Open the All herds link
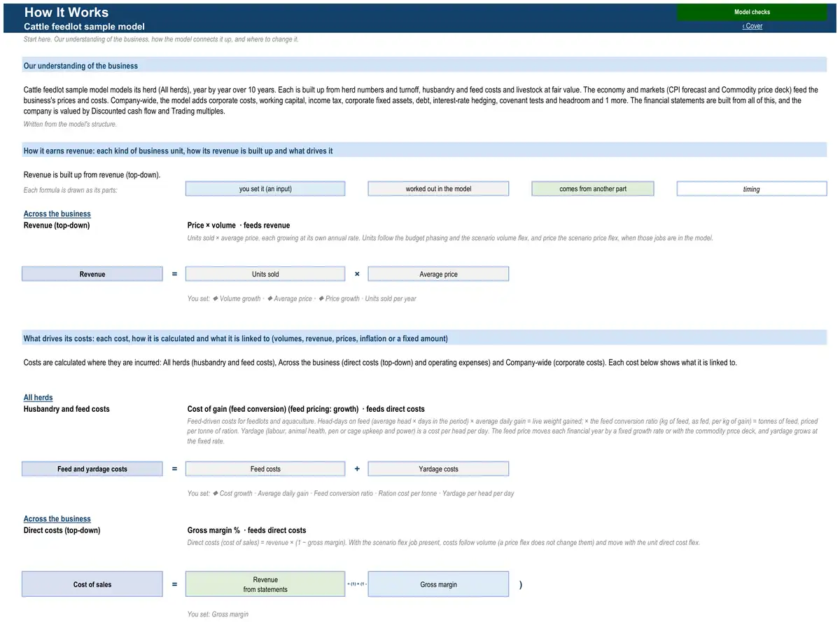This screenshot has width=840, height=622. coord(38,397)
